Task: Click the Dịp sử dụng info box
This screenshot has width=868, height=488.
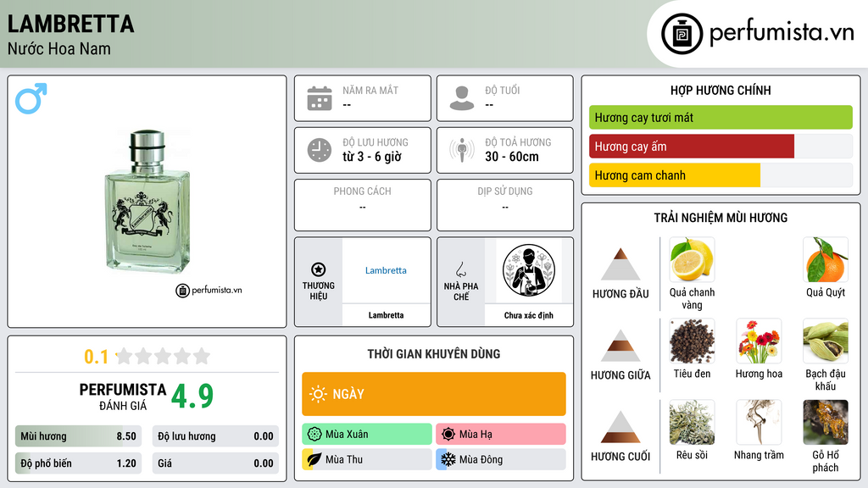Action: (x=505, y=205)
